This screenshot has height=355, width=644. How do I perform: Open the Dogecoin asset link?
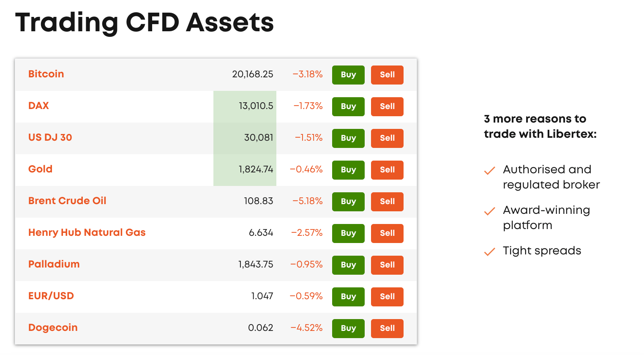pyautogui.click(x=53, y=328)
